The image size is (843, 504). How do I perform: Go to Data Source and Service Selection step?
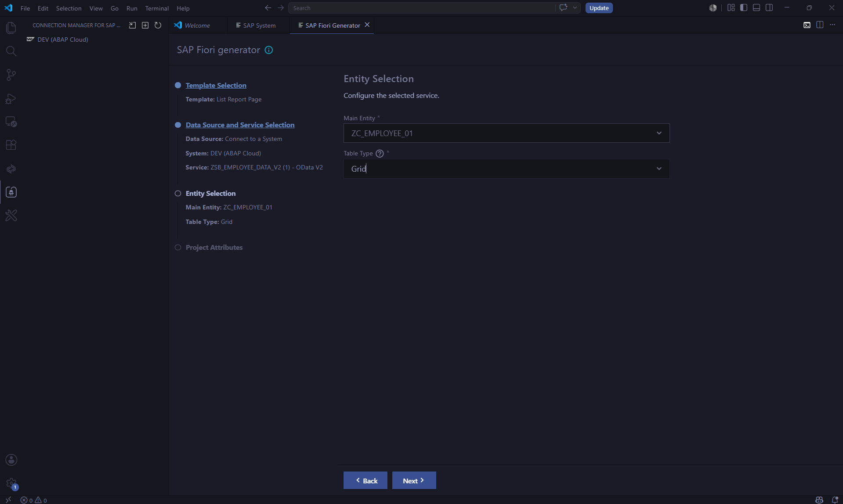coord(240,125)
